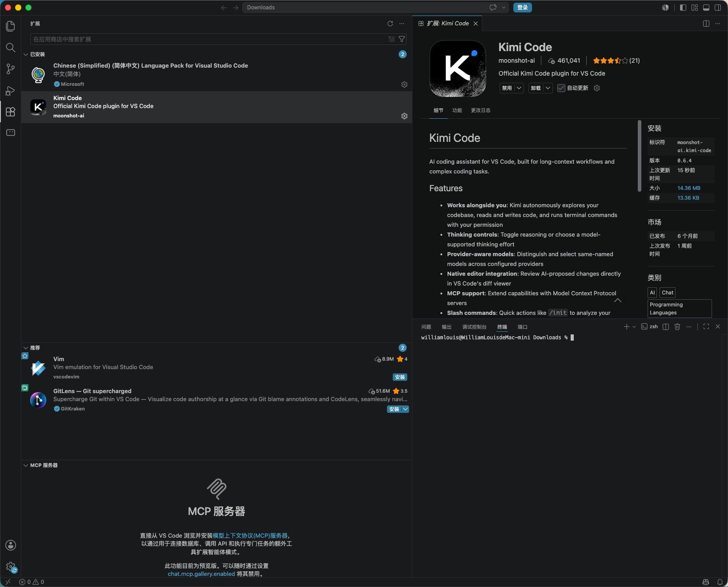Open dropdown next to 禁用 button

coord(519,88)
